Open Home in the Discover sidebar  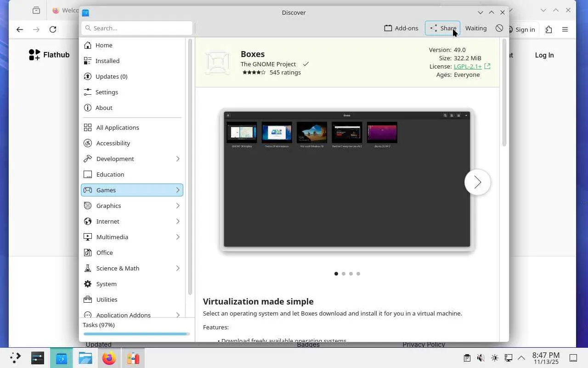[x=132, y=45]
